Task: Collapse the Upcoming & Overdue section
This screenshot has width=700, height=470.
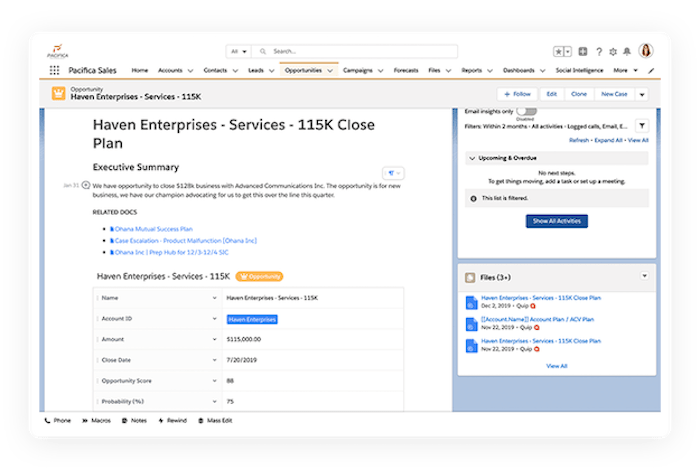Action: click(471, 157)
